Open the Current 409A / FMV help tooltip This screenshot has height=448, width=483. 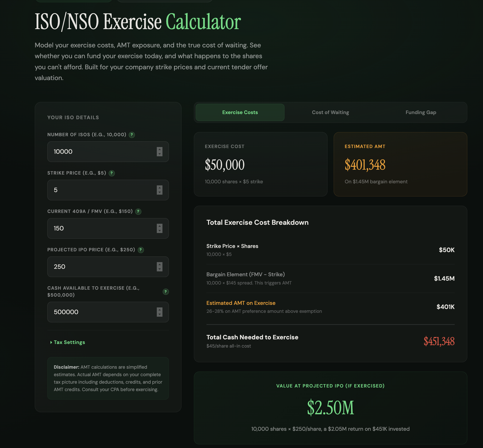coord(138,211)
